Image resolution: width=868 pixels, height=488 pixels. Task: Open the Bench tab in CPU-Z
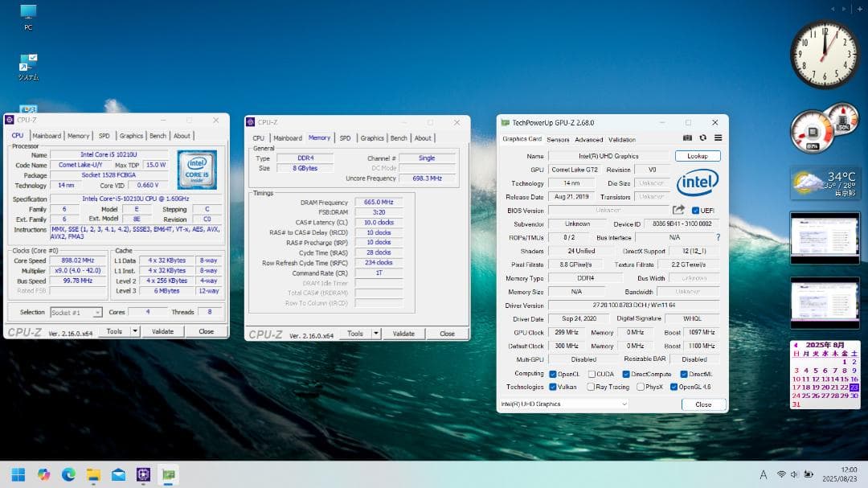pos(158,135)
